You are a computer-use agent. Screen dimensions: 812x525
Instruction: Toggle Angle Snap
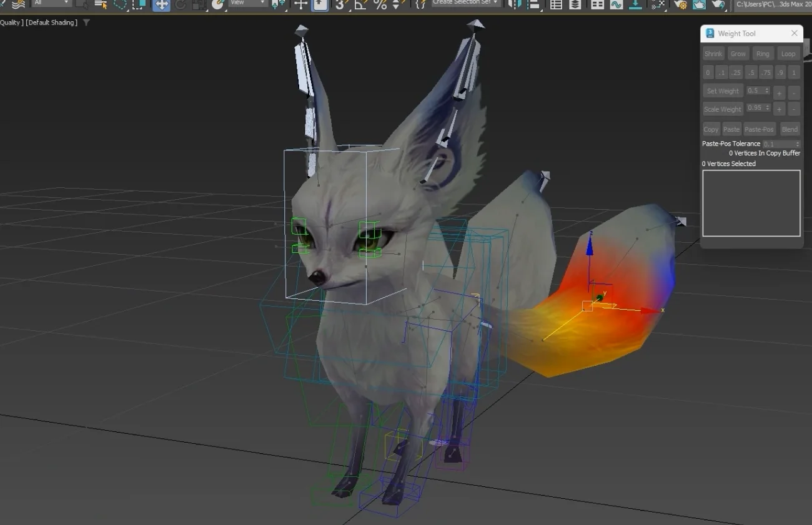[x=360, y=4]
